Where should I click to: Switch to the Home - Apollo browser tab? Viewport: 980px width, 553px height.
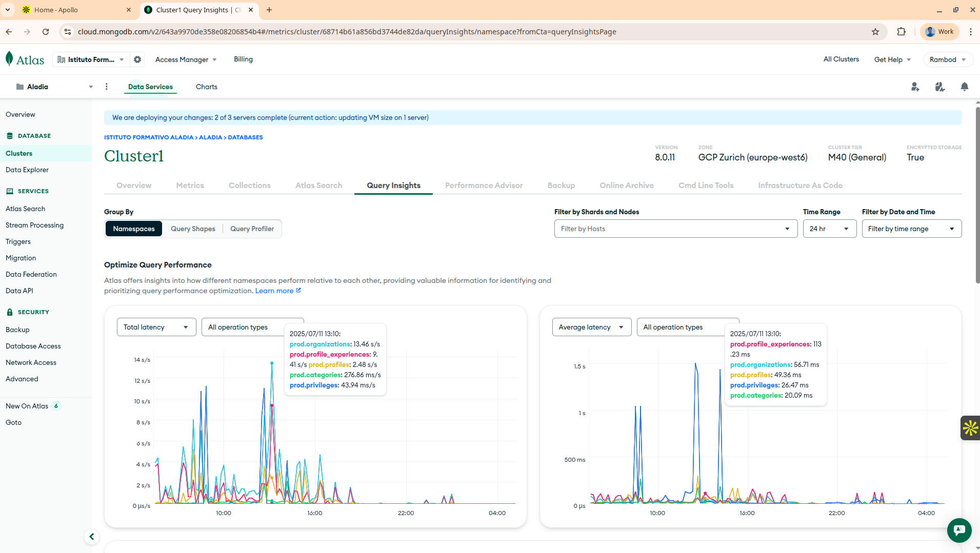[x=77, y=10]
